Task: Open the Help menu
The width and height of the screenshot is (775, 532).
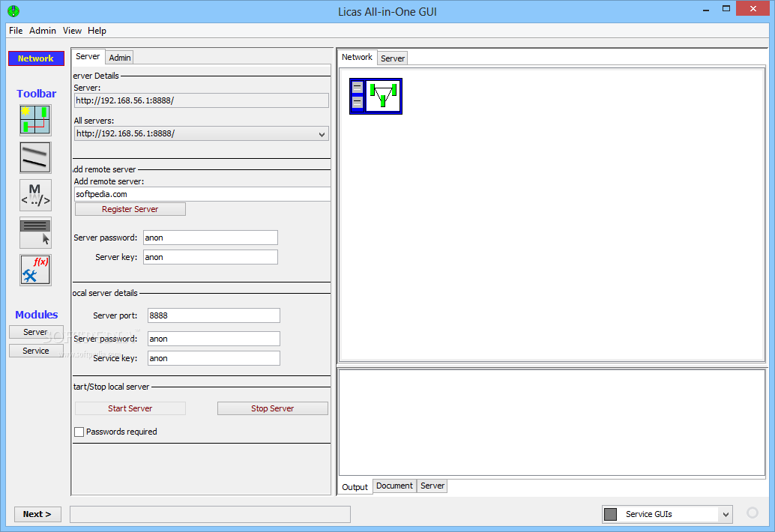Action: click(x=97, y=31)
